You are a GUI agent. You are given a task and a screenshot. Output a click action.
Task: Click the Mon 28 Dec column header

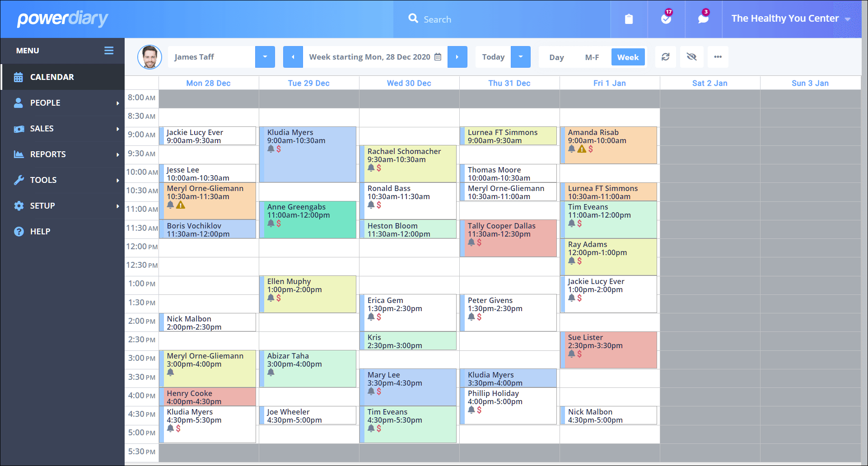209,83
